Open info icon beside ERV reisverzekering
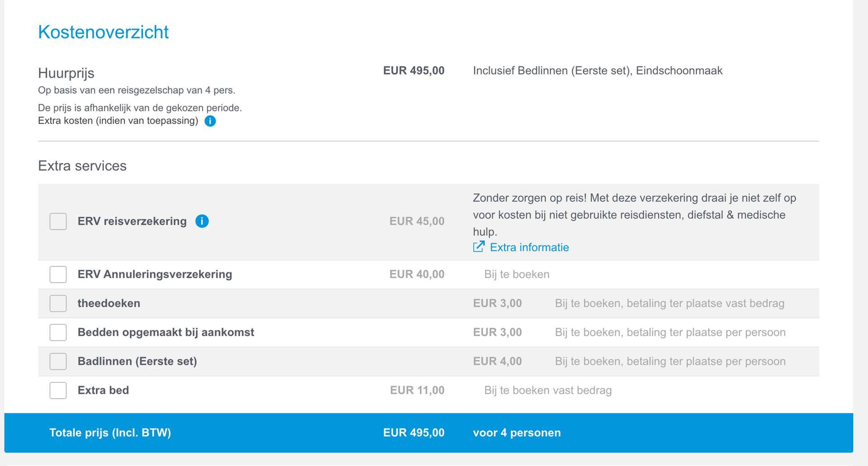Screen dimensions: 868x466 click(202, 221)
